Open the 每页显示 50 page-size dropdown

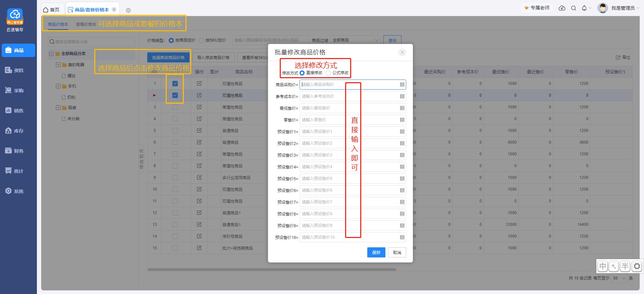[619, 278]
